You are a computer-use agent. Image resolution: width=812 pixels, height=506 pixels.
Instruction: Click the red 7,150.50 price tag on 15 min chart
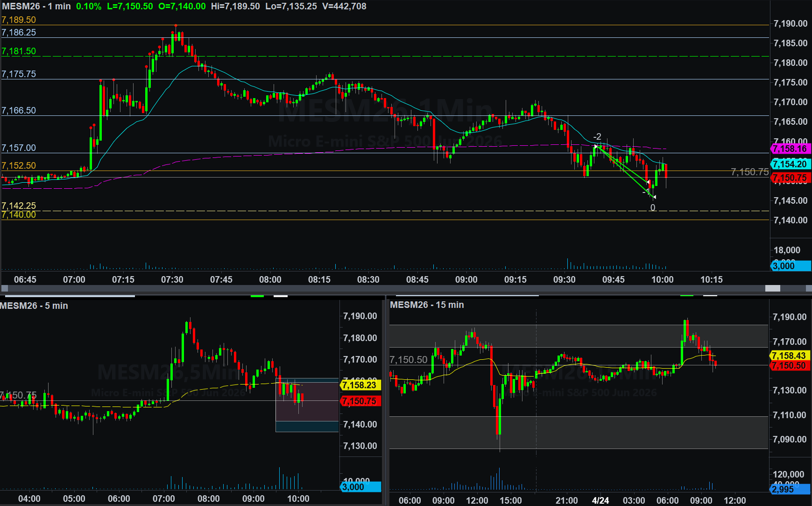coord(789,366)
